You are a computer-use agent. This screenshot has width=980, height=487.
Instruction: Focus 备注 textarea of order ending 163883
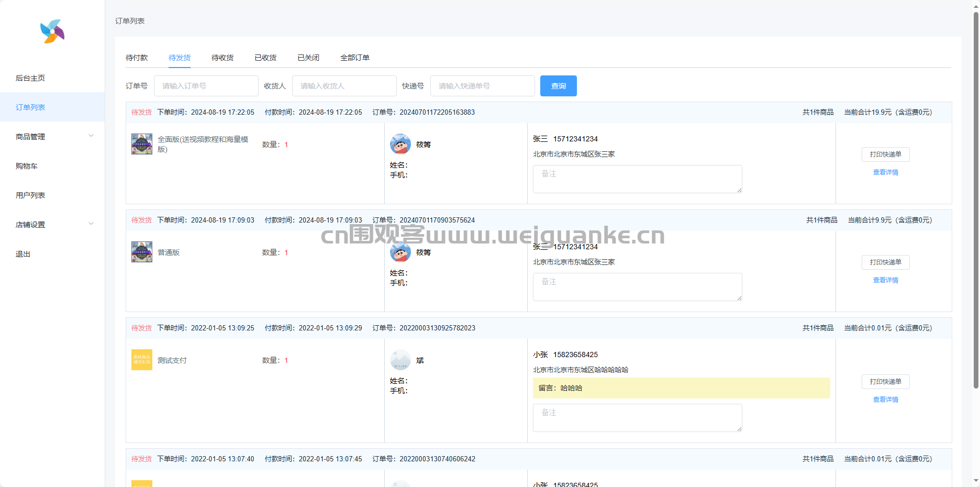tap(638, 179)
